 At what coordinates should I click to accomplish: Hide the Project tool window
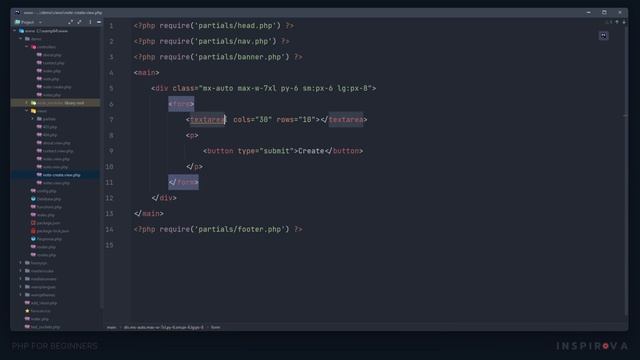pos(99,22)
